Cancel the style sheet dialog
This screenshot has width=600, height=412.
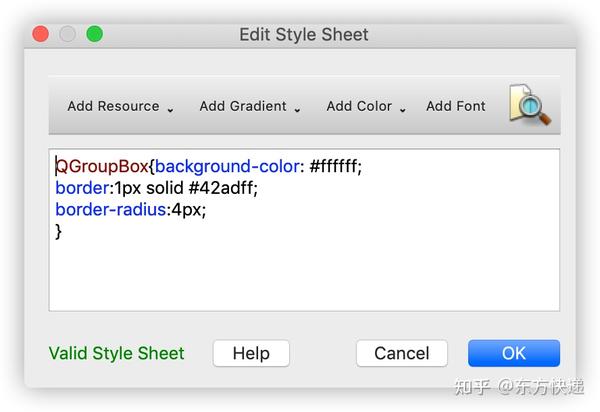point(401,353)
